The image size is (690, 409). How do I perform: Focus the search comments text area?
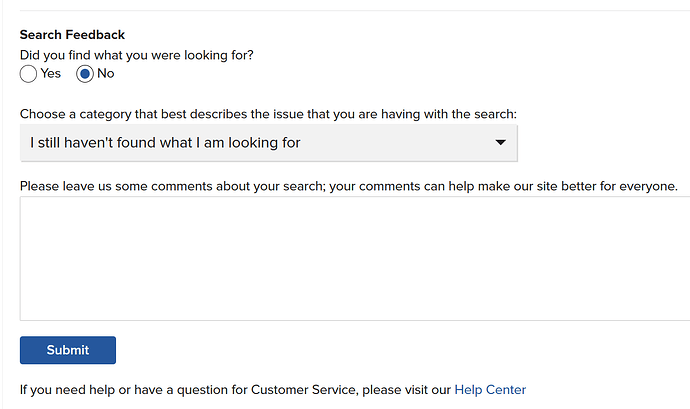point(355,258)
